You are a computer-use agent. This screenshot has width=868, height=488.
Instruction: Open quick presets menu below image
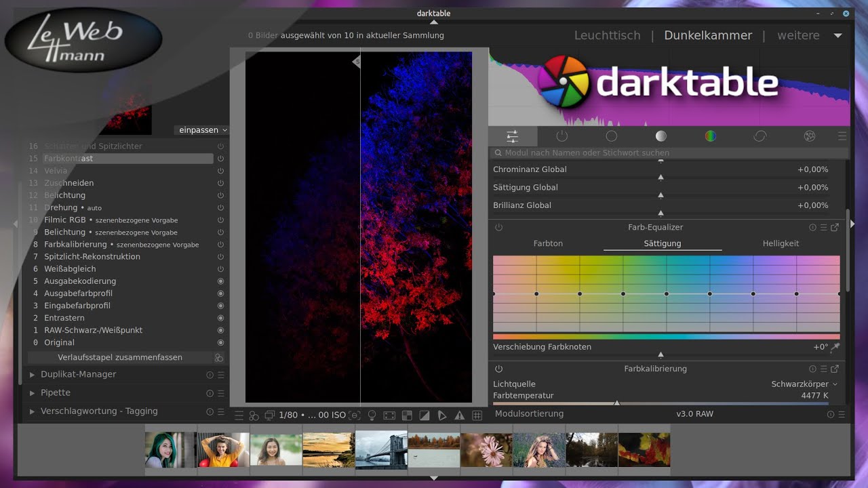pos(239,415)
